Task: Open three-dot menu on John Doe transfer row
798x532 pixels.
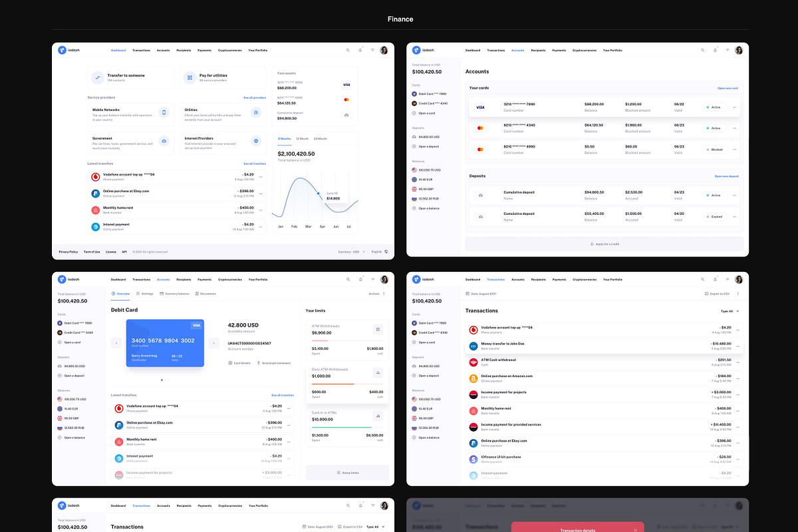Action: (738, 346)
